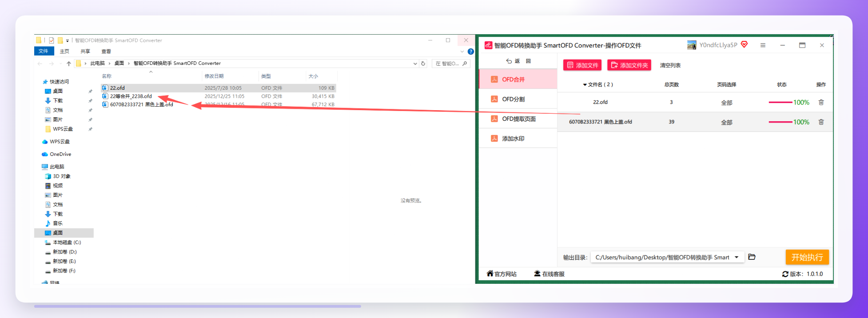Click the Explorer search box

coord(451,64)
